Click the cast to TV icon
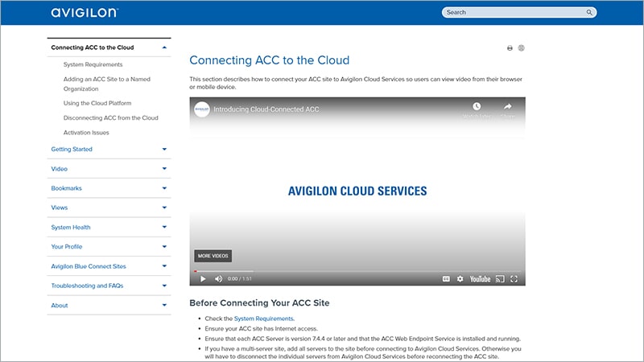 500,279
